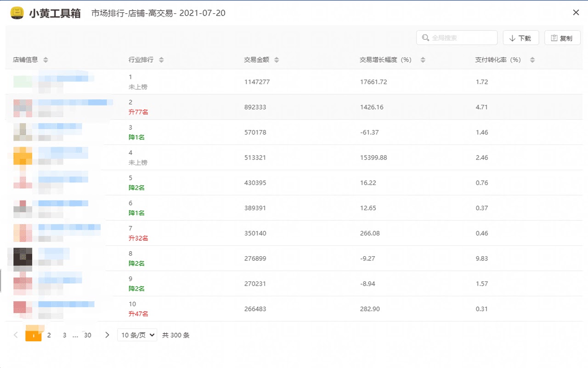Viewport: 588px width, 368px height.
Task: Click transaction amount 276899
Action: (x=255, y=259)
